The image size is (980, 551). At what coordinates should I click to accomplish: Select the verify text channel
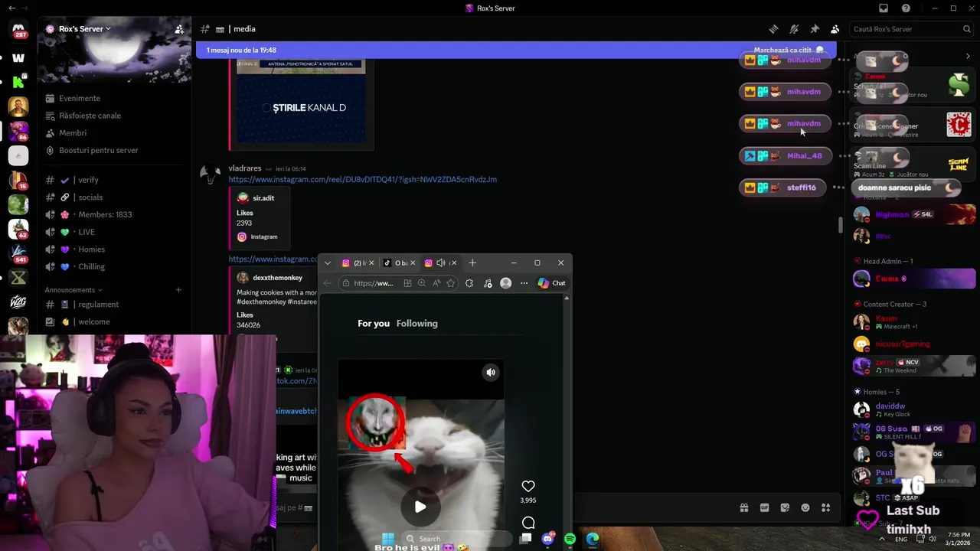[x=115, y=180]
